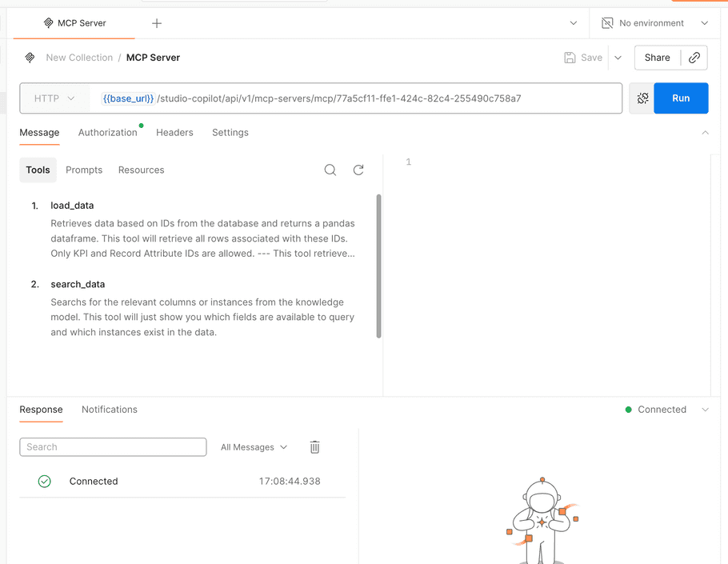Select the Prompts tab
Viewport: 728px width, 564px height.
(84, 170)
